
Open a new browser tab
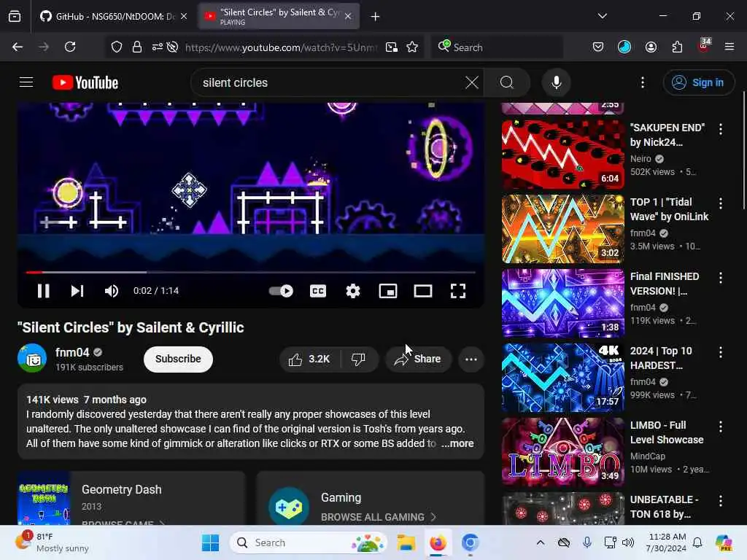376,17
